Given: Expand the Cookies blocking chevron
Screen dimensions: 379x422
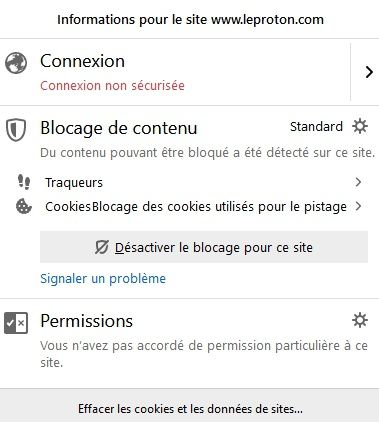Looking at the screenshot, I should (358, 206).
